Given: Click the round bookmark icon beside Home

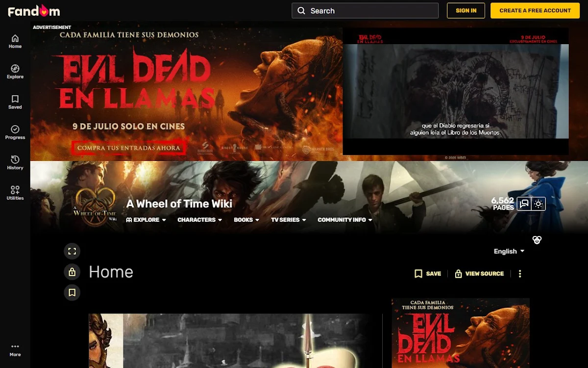Looking at the screenshot, I should (x=72, y=292).
